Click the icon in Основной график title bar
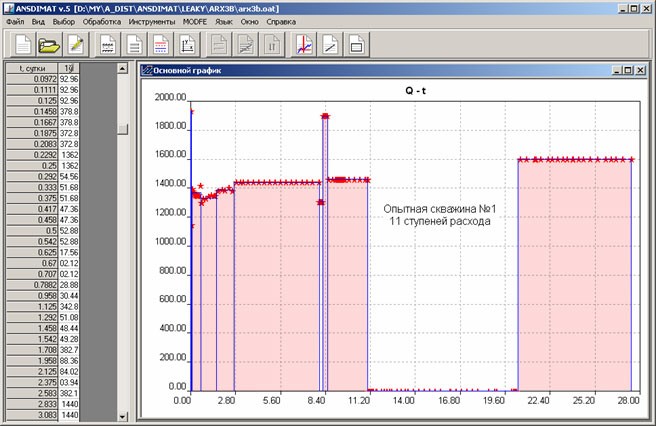The width and height of the screenshot is (656, 426). [146, 70]
